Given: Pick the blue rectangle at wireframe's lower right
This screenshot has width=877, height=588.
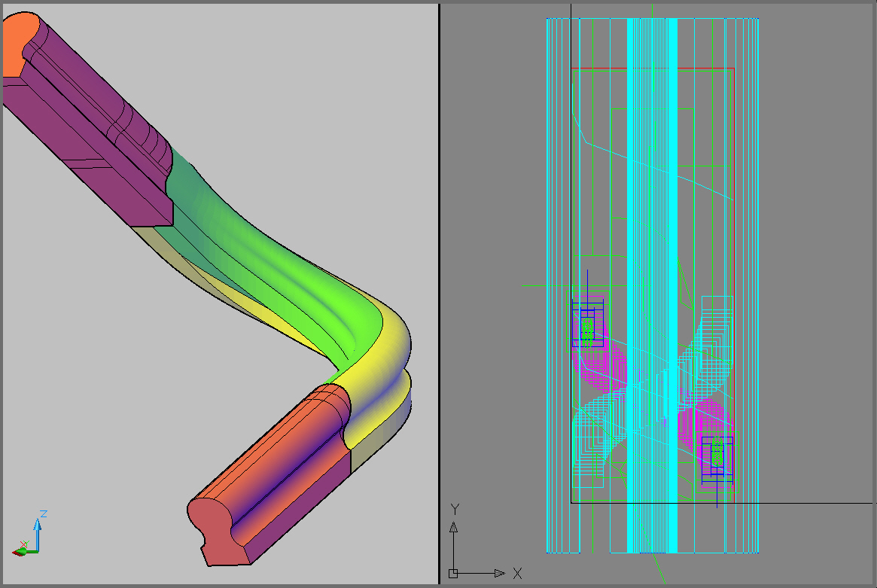Looking at the screenshot, I should (x=717, y=455).
